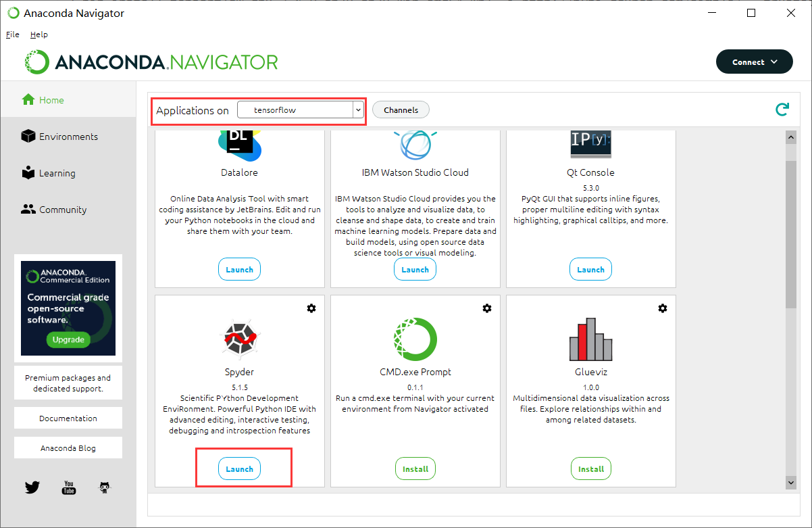This screenshot has width=812, height=528.
Task: Click the Home house icon
Action: coord(28,99)
